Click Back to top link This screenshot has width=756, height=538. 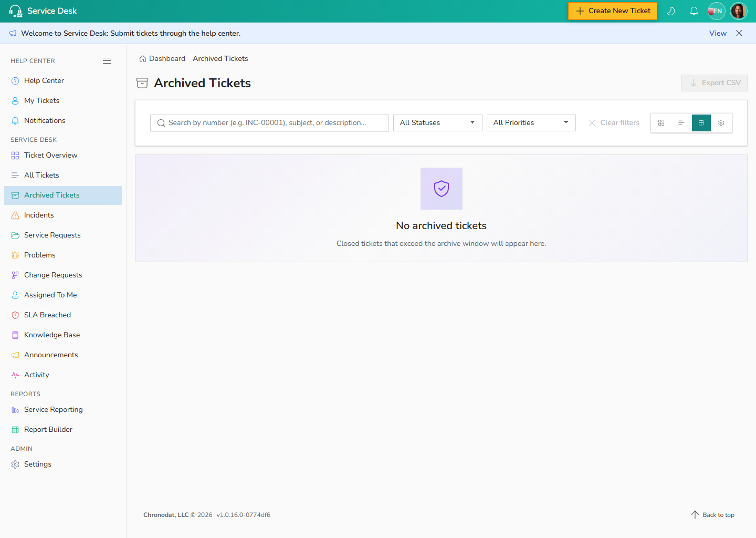[712, 515]
